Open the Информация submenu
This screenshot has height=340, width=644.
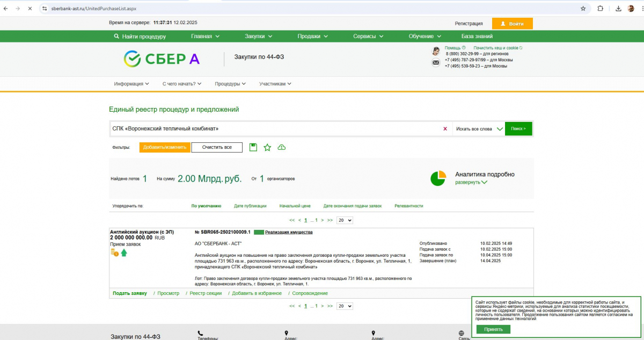tap(132, 84)
